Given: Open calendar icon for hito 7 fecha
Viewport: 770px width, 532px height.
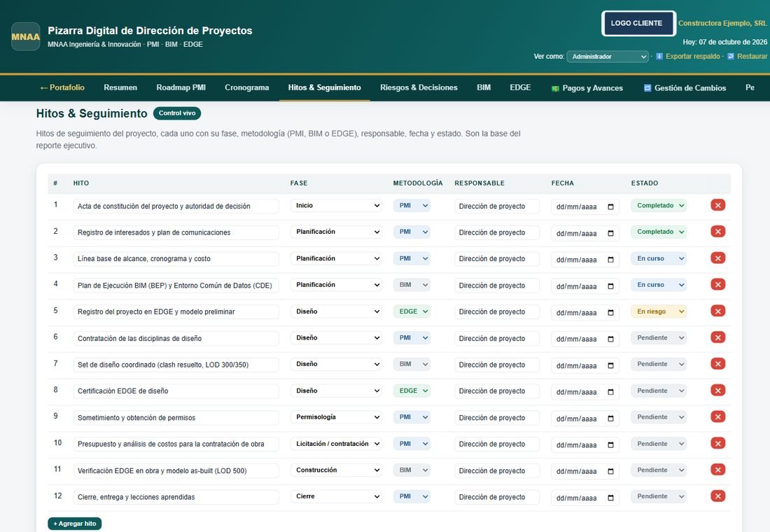Looking at the screenshot, I should [x=610, y=365].
